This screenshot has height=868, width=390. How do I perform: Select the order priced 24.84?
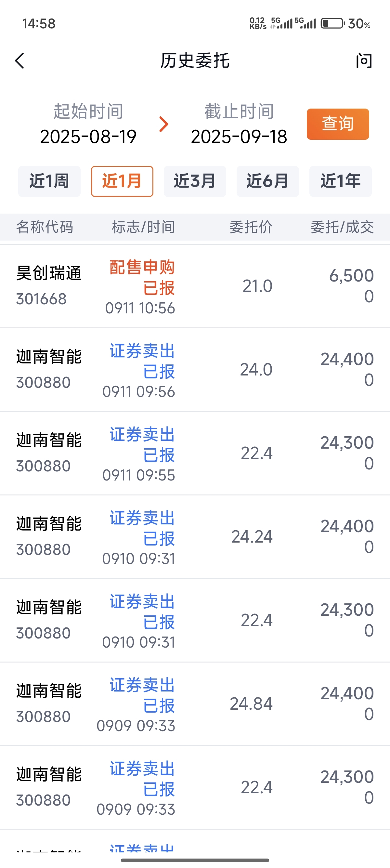(x=195, y=704)
